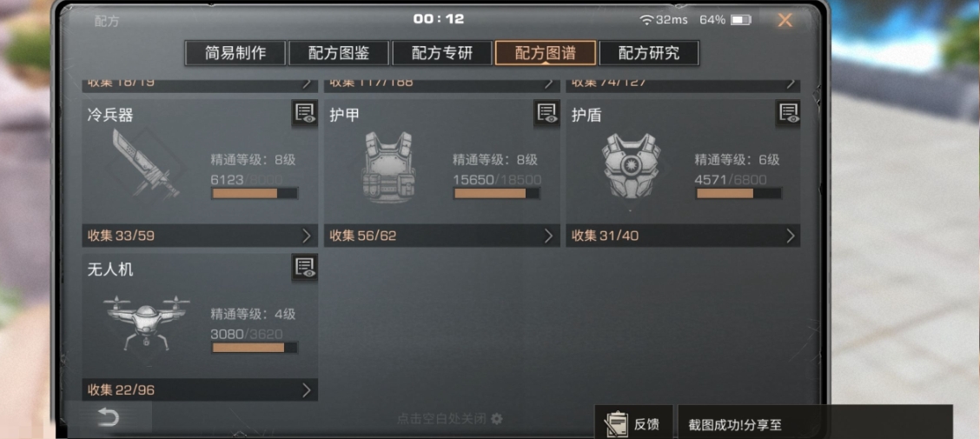Viewport: 980px width, 439px height.
Task: Close the 配方 panel with the X
Action: click(785, 20)
